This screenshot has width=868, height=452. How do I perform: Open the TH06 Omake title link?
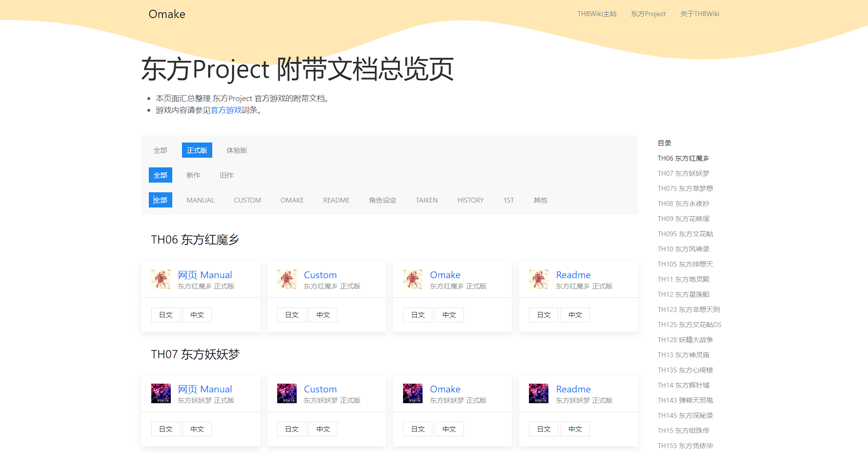445,275
